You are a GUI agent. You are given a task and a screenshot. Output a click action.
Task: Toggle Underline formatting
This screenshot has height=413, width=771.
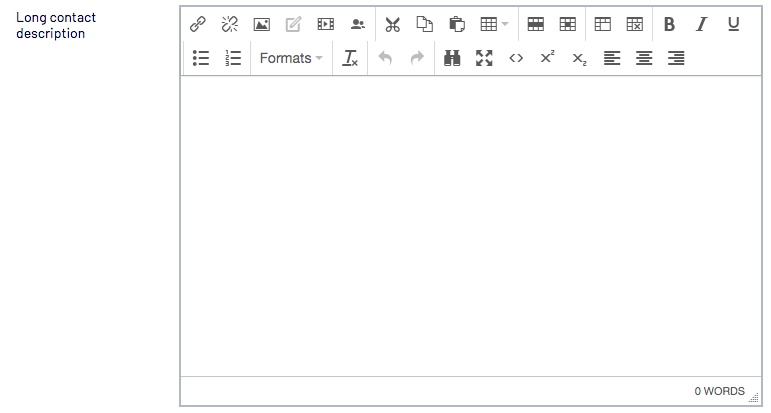(x=734, y=24)
